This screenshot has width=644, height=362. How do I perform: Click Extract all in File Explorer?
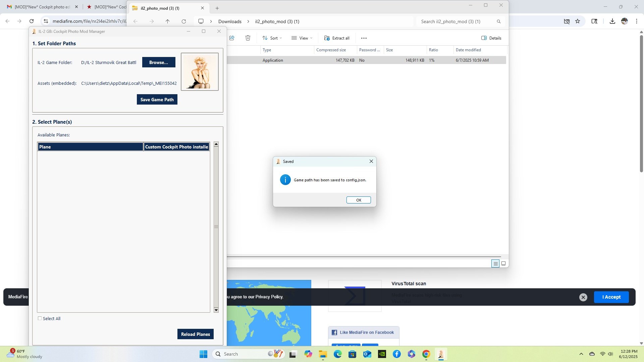[337, 38]
